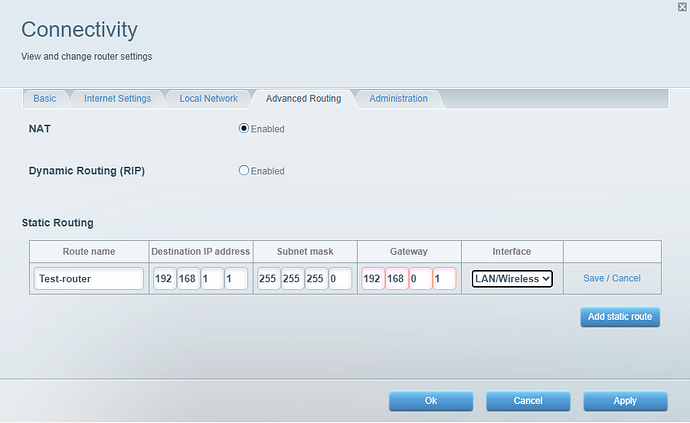Screen dimensions: 690x423
Task: Open the Administration tab
Action: tap(398, 99)
